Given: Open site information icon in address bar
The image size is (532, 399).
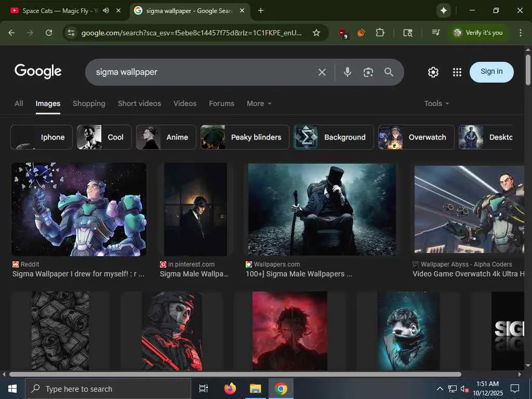Looking at the screenshot, I should click(x=71, y=33).
